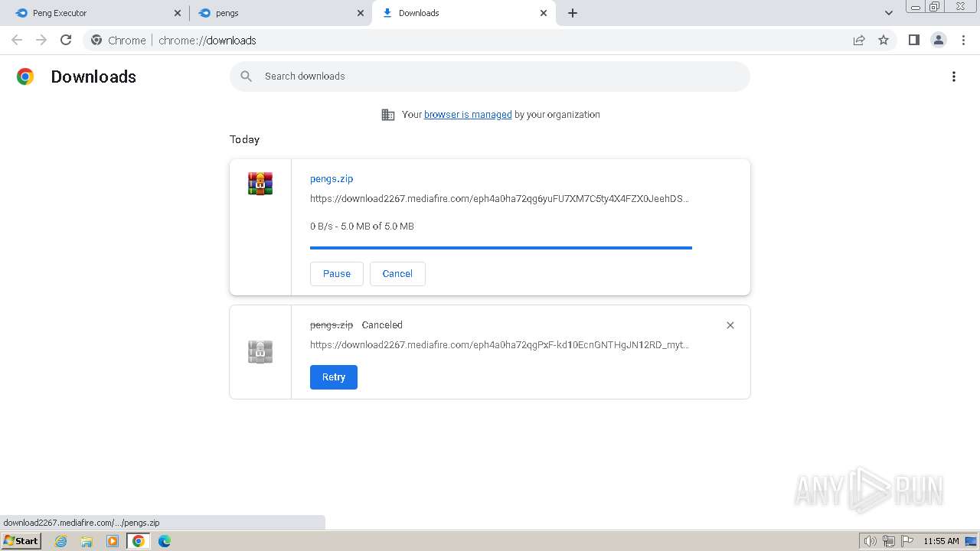Click the 'Today' date heading
The width and height of the screenshot is (980, 551).
coord(245,139)
